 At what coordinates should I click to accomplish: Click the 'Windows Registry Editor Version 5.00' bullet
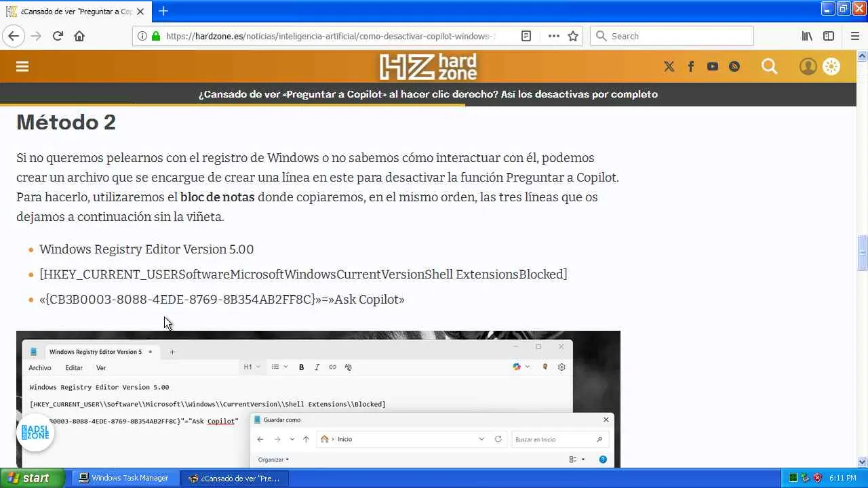coord(146,249)
